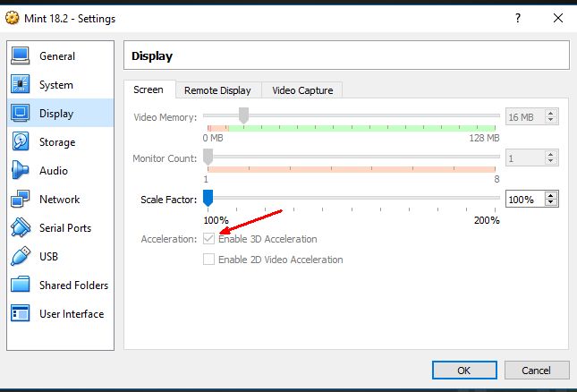Close the Settings dialog
Image resolution: width=577 pixels, height=392 pixels.
tap(558, 18)
